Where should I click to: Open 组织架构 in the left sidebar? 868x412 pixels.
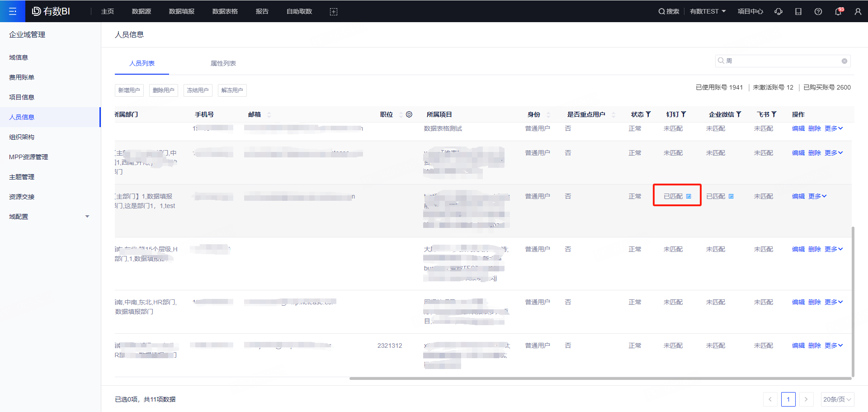pos(22,137)
